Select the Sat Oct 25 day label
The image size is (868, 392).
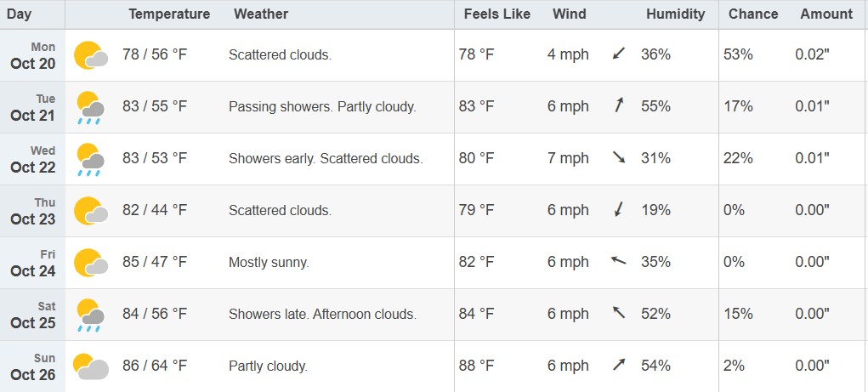33,315
